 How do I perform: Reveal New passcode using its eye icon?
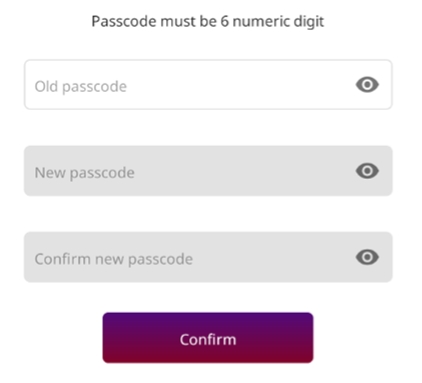(367, 171)
